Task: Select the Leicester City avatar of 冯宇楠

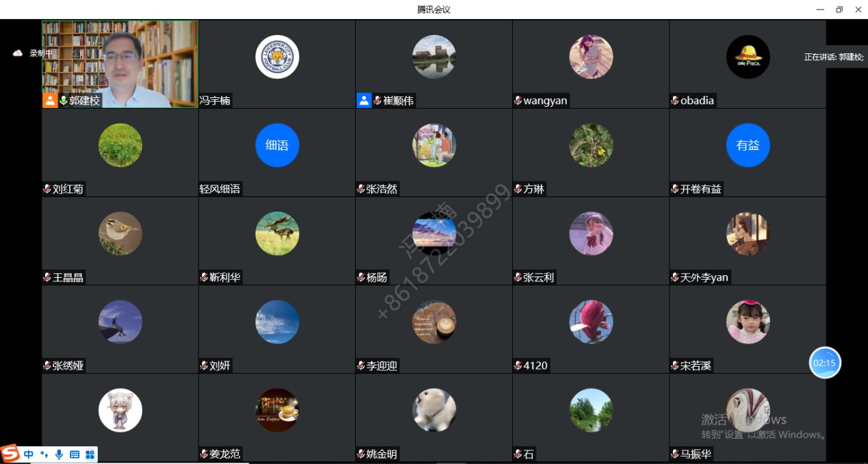Action: point(277,57)
